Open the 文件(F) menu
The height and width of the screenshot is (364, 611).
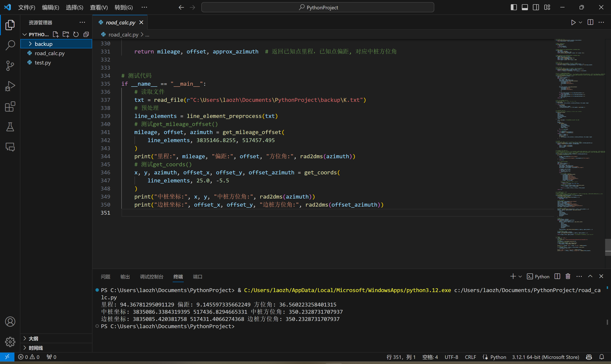[27, 7]
